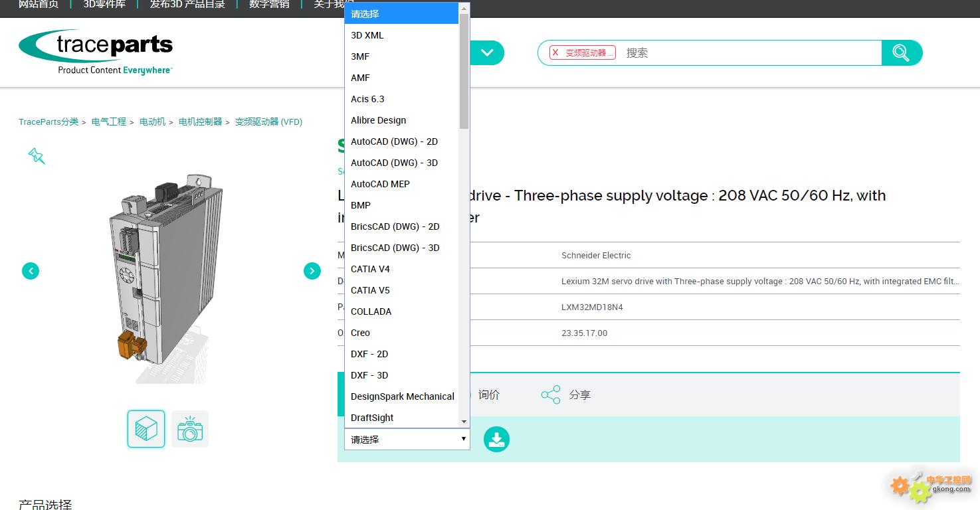Screen dimensions: 980x510
Task: Click the dropdown list scroll-down arrow
Action: point(464,422)
